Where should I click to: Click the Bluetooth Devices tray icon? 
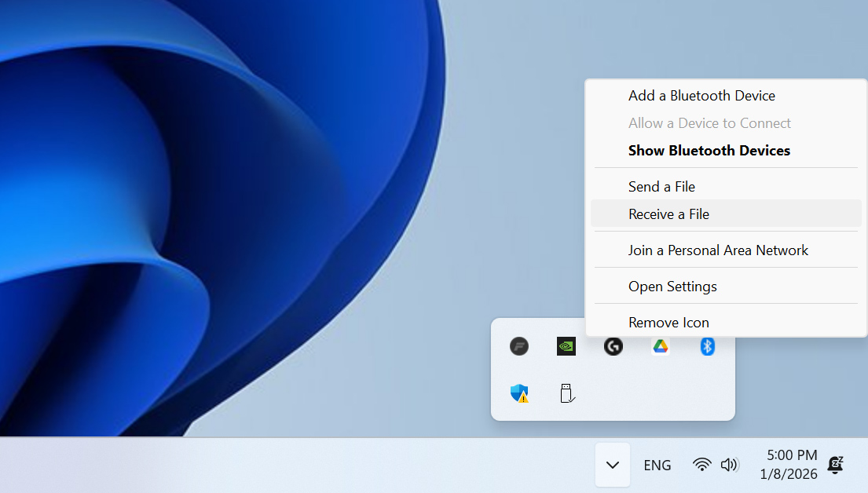(x=707, y=346)
